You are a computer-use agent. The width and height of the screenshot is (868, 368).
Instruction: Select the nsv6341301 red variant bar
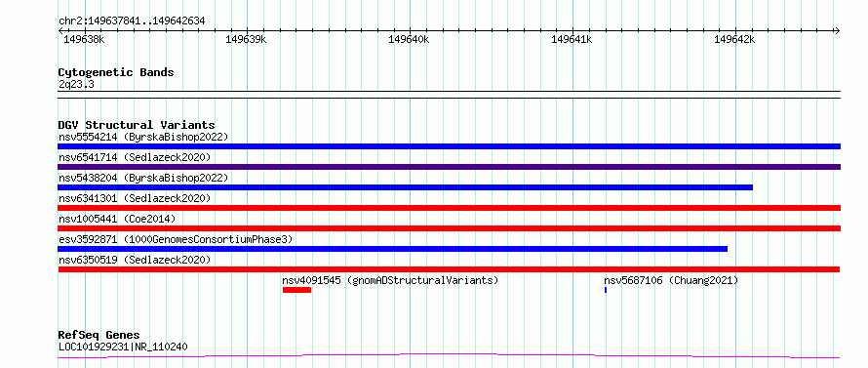point(449,208)
